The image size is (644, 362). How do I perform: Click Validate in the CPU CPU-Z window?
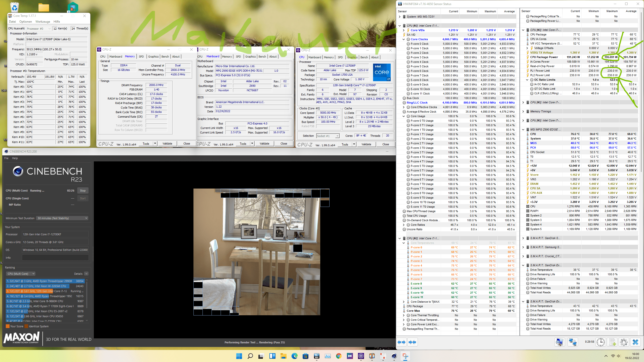tap(366, 144)
